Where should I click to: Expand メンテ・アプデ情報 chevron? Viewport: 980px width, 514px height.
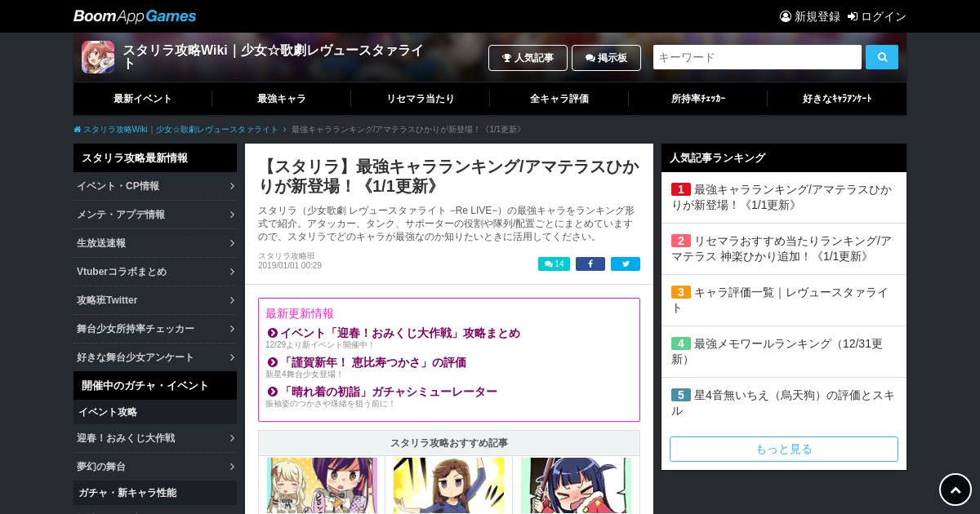tap(232, 215)
